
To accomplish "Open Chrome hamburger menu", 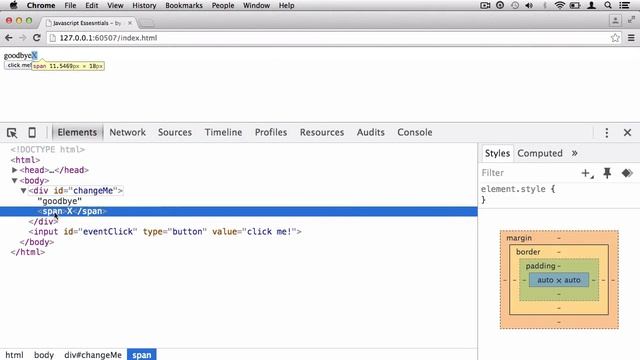I will pos(631,38).
